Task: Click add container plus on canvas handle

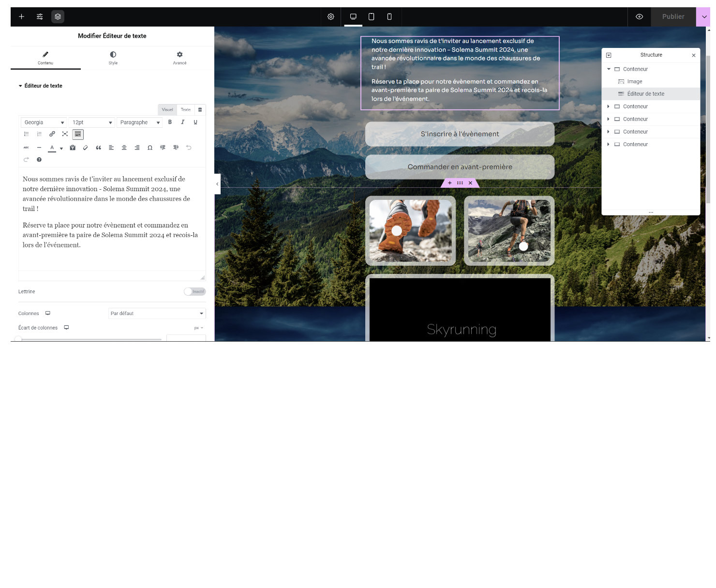Action: coord(449,183)
